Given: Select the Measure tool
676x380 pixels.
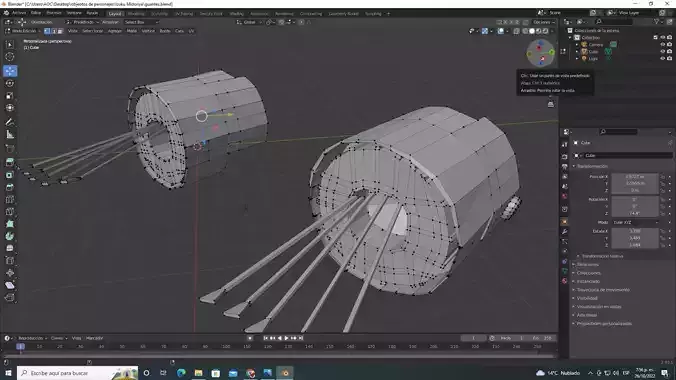Looking at the screenshot, I should coord(10,135).
